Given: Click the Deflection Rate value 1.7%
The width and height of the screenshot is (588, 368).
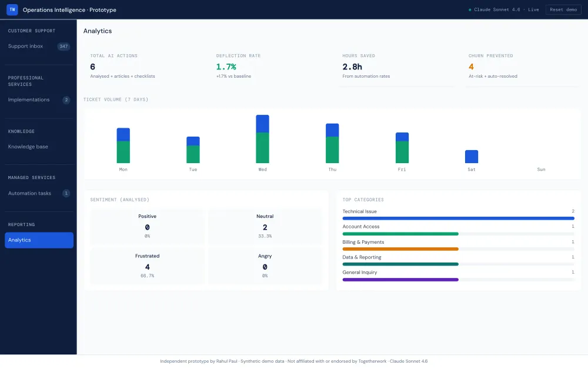Looking at the screenshot, I should (226, 67).
